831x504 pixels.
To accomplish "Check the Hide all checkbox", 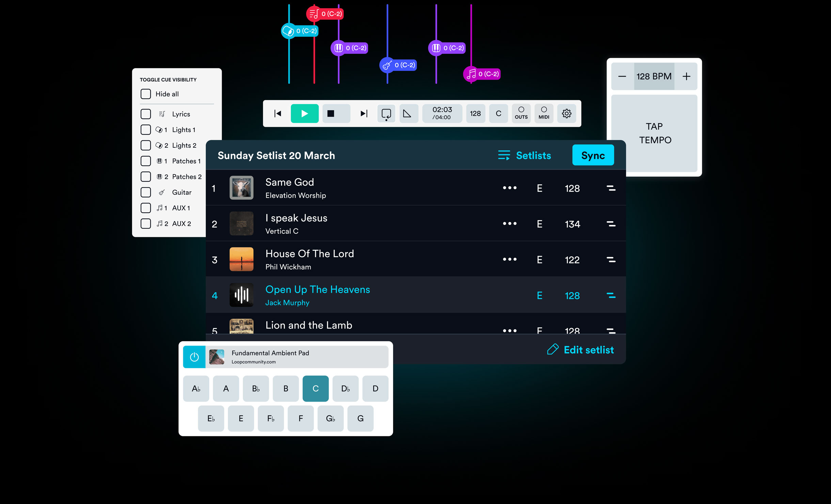I will (146, 94).
